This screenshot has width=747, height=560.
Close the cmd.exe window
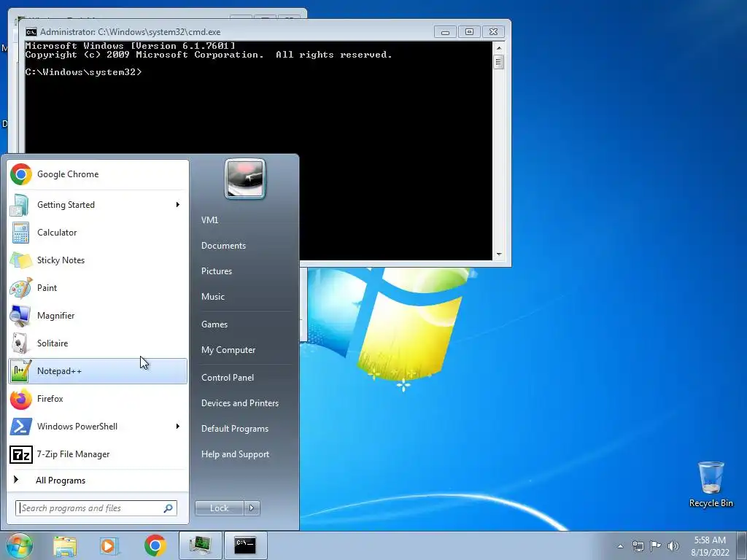tap(494, 32)
